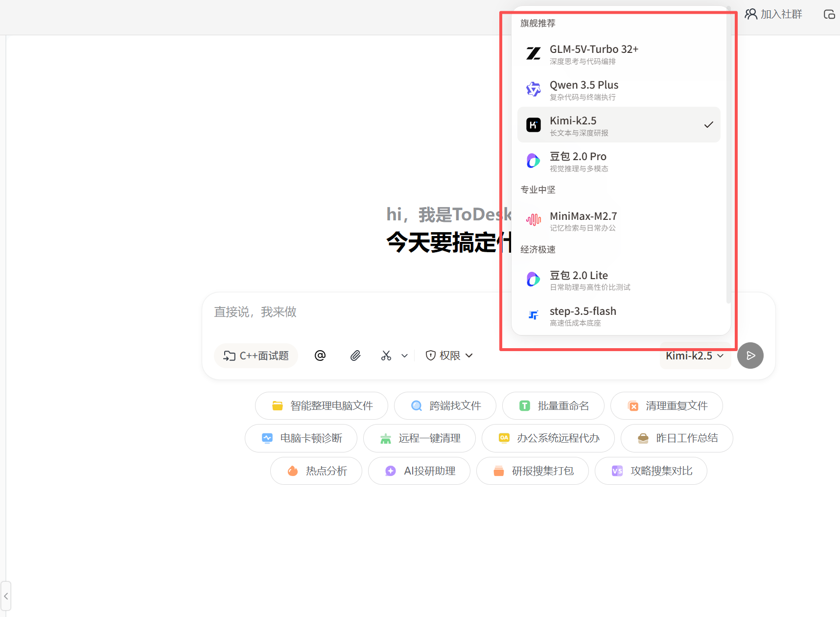
Task: Click 跨端找文件 suggestion button
Action: (x=445, y=405)
